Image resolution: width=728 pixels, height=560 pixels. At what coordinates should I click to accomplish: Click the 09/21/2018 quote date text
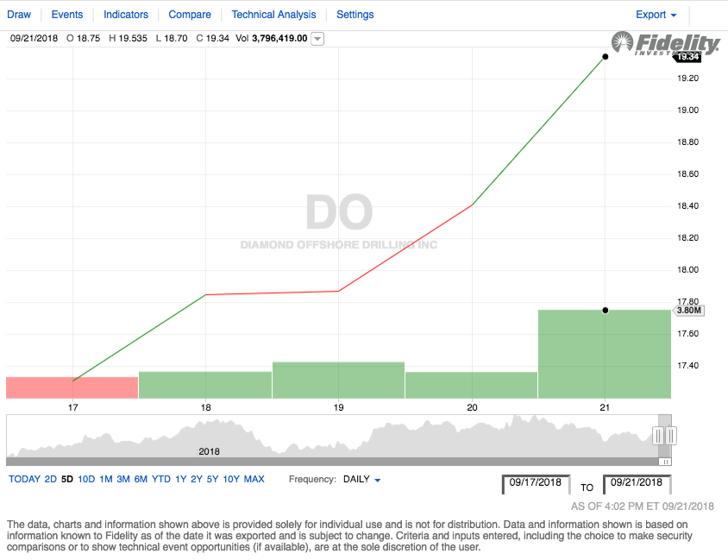[x=34, y=39]
